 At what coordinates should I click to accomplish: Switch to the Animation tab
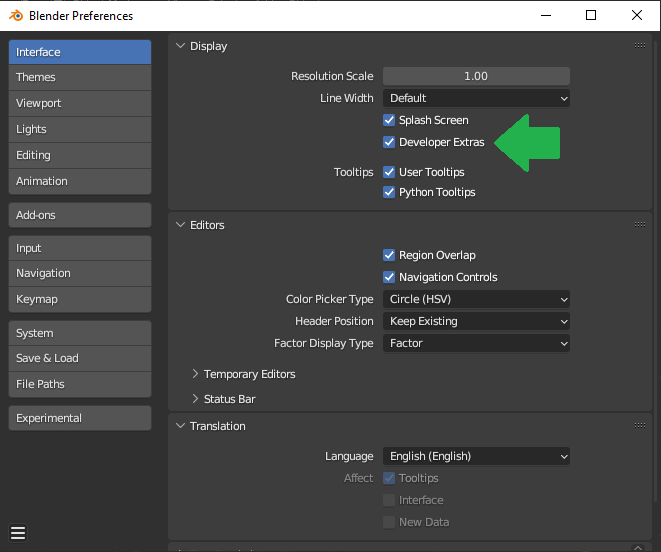tap(80, 181)
